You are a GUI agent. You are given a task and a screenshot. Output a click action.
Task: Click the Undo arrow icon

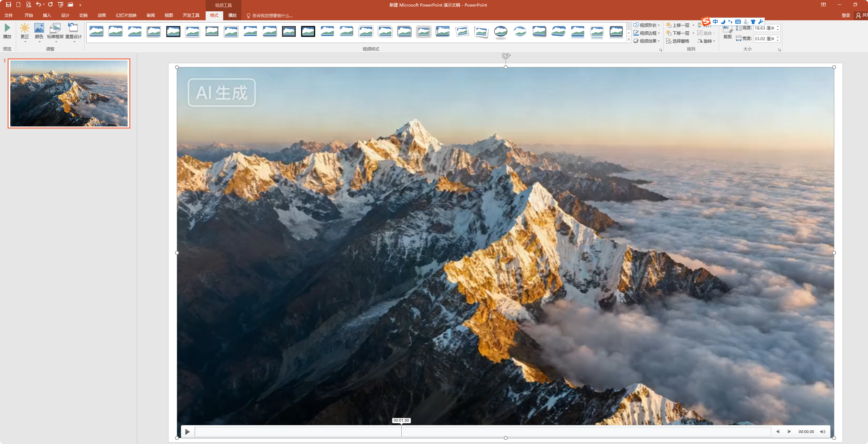[x=39, y=4]
